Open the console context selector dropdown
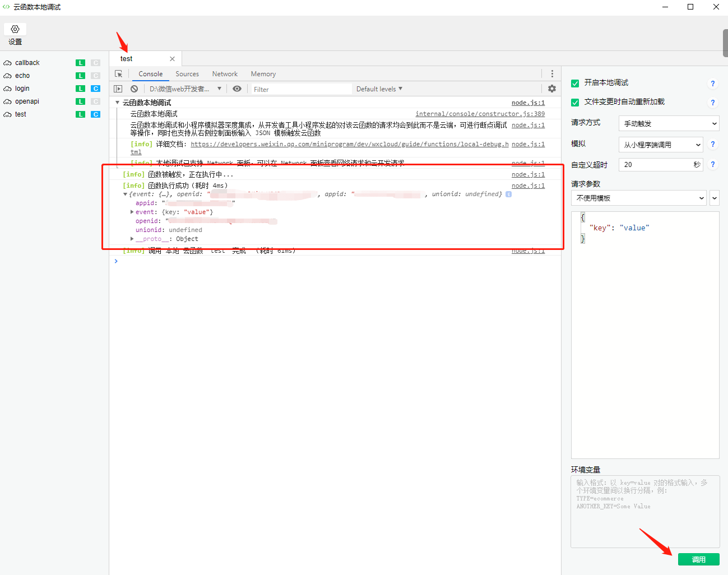This screenshot has height=575, width=728. pyautogui.click(x=185, y=89)
